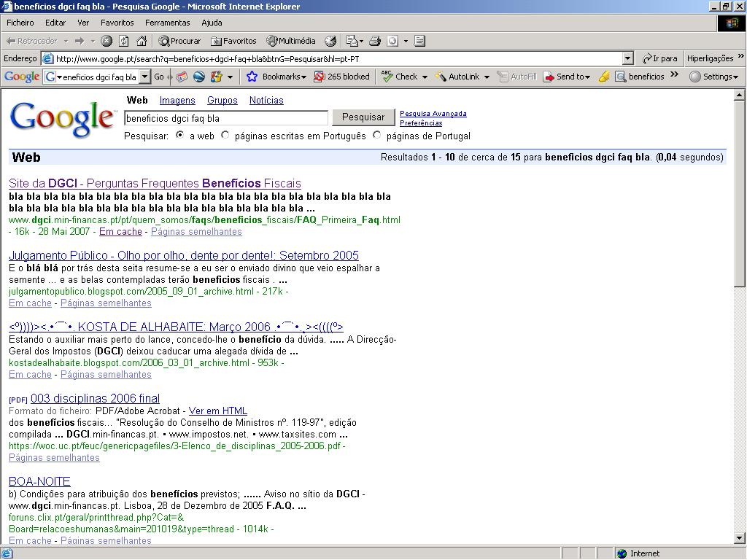Image resolution: width=747 pixels, height=560 pixels.
Task: Select the 'a web' radio option
Action: pyautogui.click(x=179, y=135)
